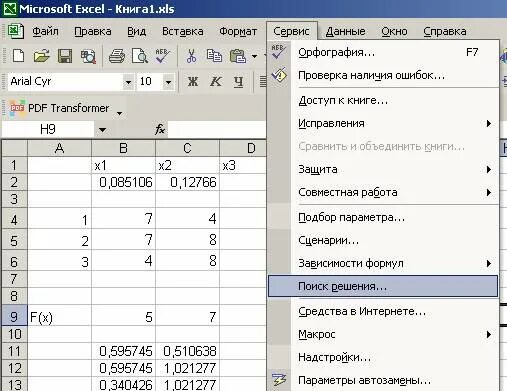Choose Орфография… in Сервис menu

tap(383, 53)
